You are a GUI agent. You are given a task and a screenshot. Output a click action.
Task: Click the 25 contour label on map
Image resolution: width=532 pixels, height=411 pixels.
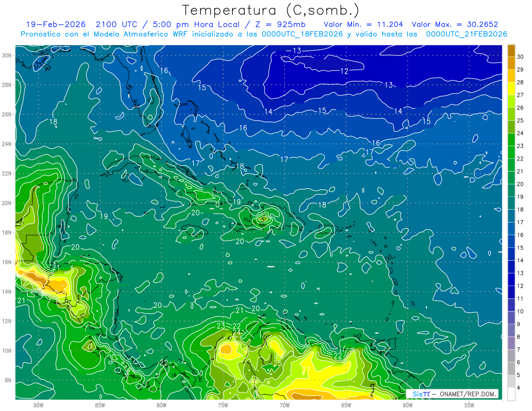278,364
